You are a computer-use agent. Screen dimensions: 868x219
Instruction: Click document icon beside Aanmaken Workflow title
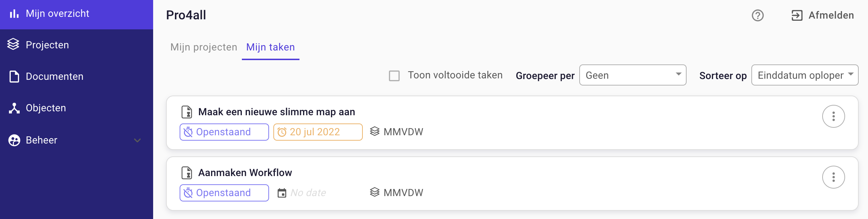tap(187, 173)
